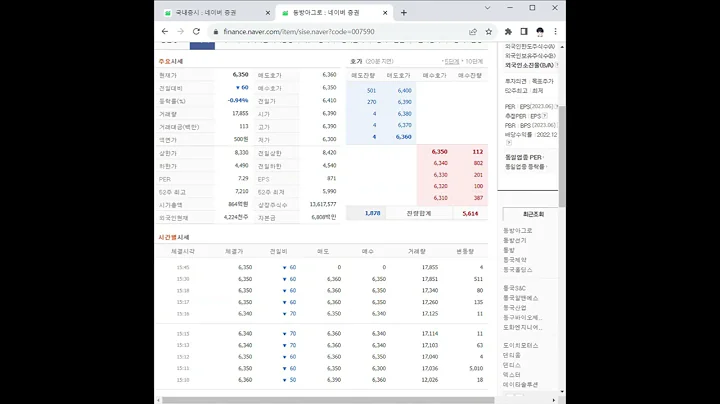The width and height of the screenshot is (720, 404).
Task: Open a new browser tab
Action: click(404, 13)
